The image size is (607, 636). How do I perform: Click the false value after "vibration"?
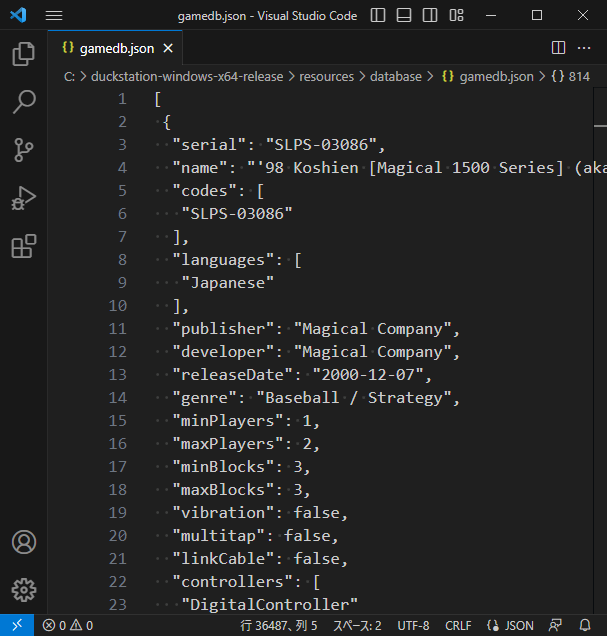pyautogui.click(x=316, y=513)
